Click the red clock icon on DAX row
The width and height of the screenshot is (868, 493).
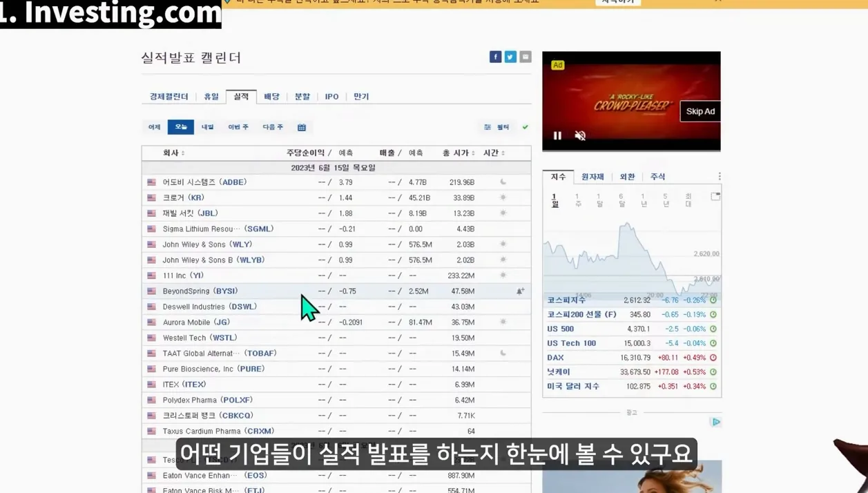pos(713,358)
